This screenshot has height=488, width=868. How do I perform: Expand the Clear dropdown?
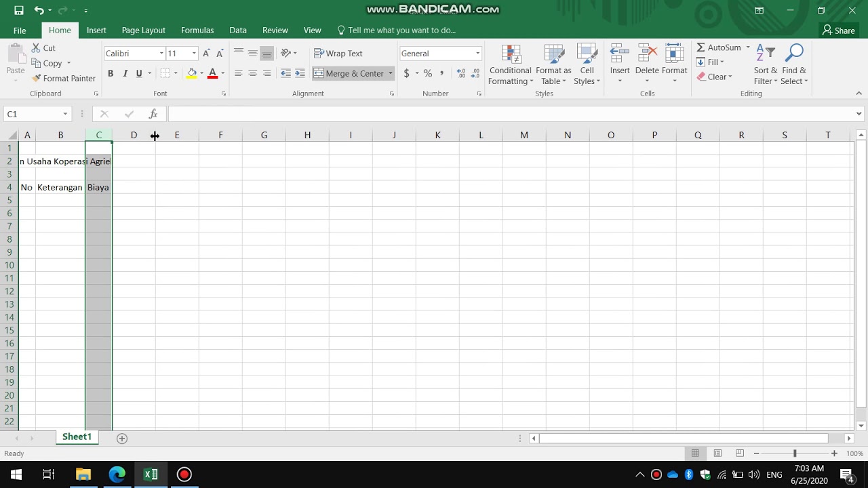tap(730, 77)
